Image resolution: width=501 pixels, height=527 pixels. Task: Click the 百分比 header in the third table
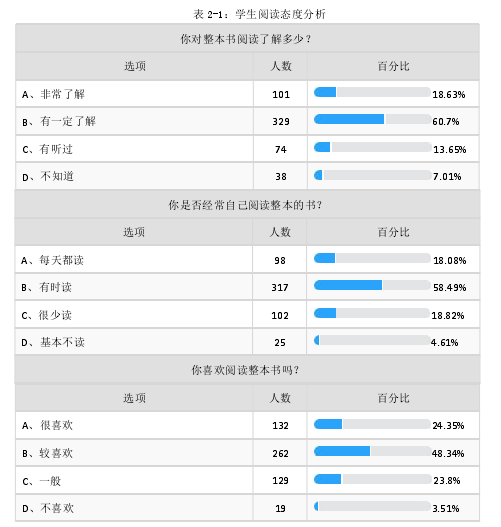click(393, 398)
